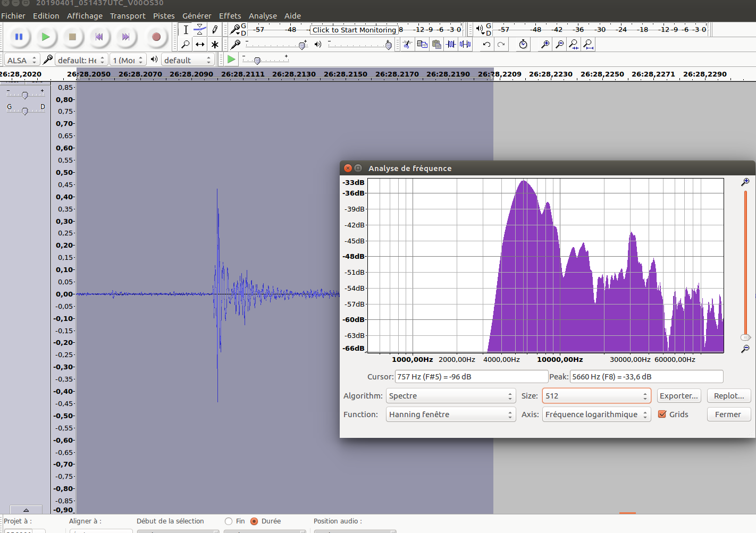Screen dimensions: 756x533
Task: Click the Fermer button
Action: point(728,414)
